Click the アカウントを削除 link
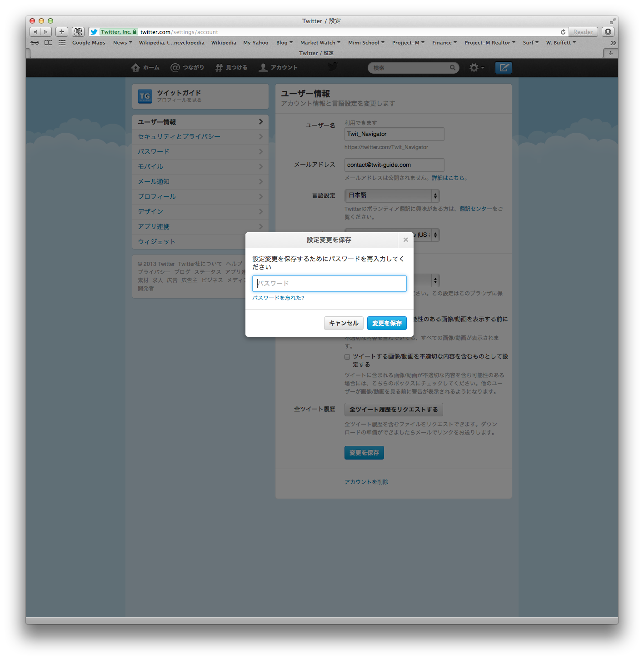This screenshot has width=644, height=660. pos(366,482)
